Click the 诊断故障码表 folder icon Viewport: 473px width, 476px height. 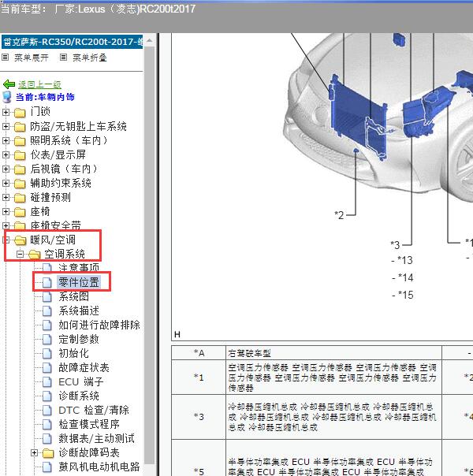coord(48,453)
